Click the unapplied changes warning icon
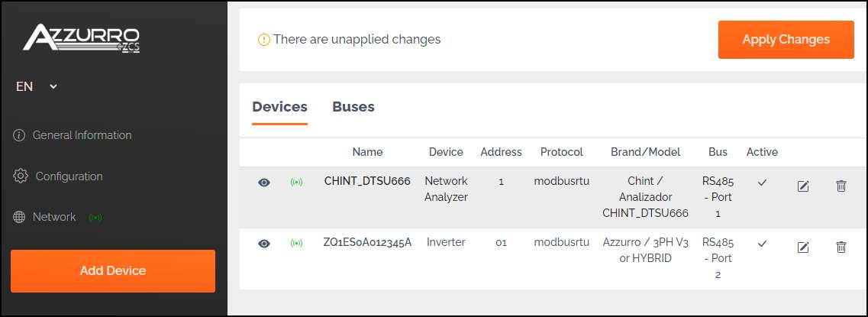The image size is (868, 317). (x=264, y=40)
